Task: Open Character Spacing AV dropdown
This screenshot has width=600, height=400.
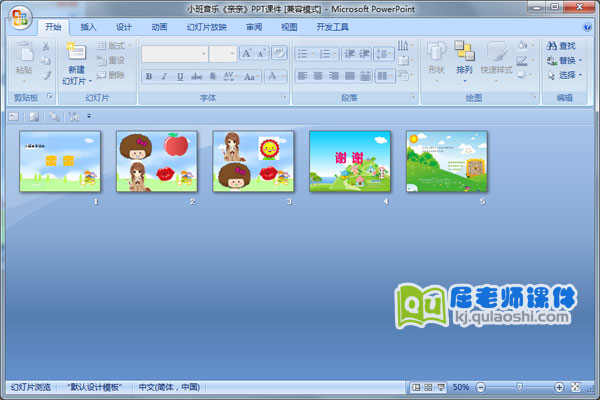Action: [230, 77]
